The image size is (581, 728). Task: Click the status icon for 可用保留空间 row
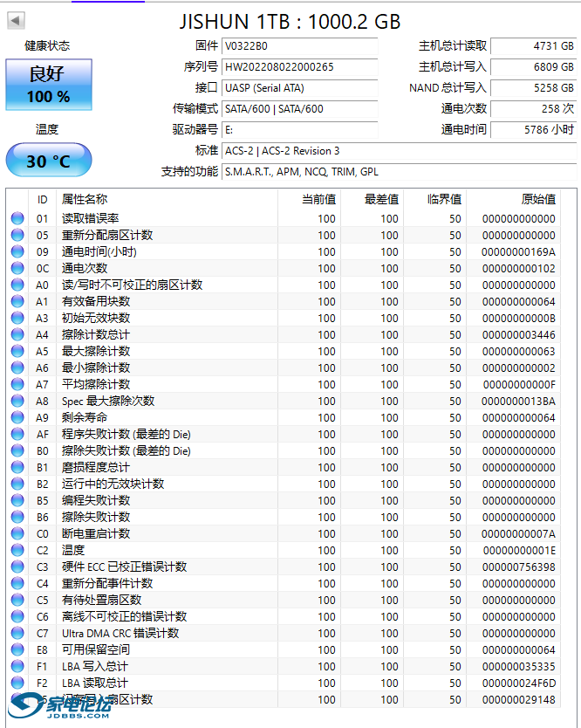(x=17, y=649)
